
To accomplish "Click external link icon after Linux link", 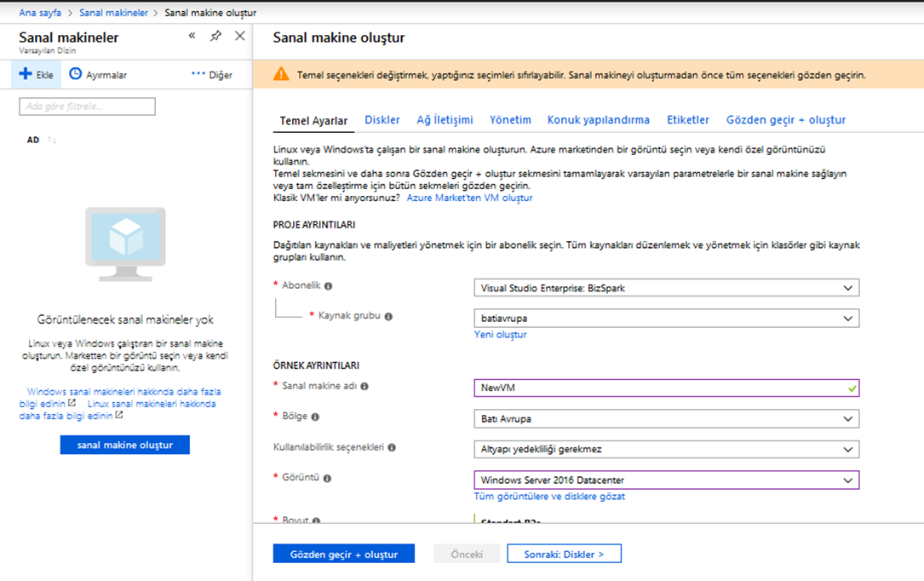I will click(119, 415).
